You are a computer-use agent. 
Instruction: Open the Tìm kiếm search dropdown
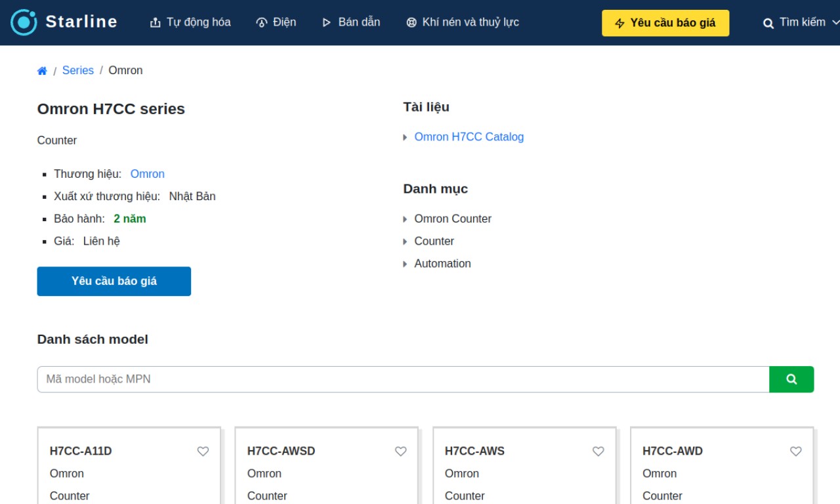(x=801, y=23)
